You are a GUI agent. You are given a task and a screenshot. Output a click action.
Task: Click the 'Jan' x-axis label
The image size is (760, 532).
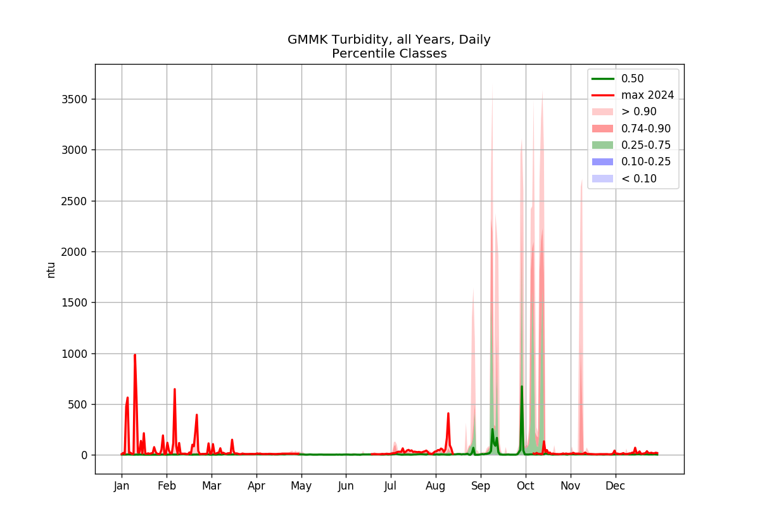point(122,486)
